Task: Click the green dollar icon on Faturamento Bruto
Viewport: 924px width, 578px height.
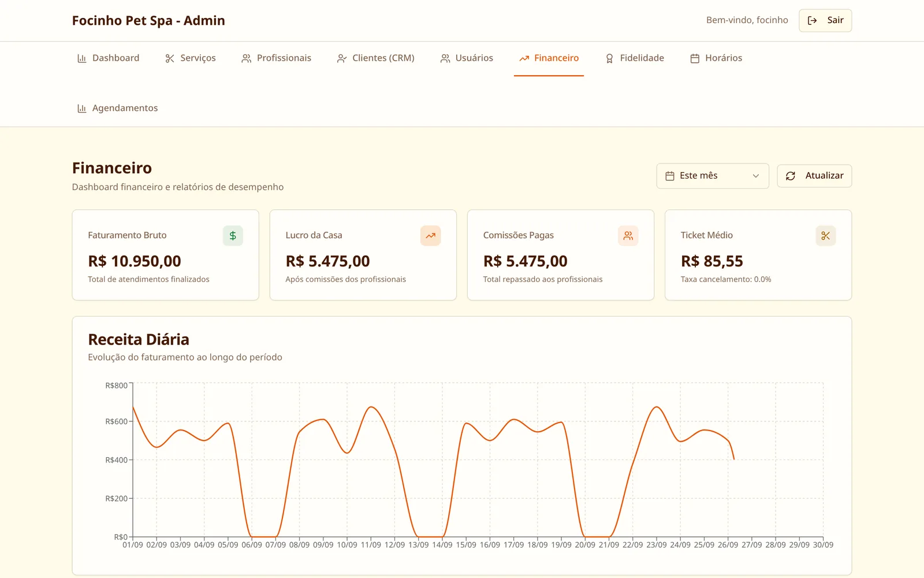Action: [233, 236]
